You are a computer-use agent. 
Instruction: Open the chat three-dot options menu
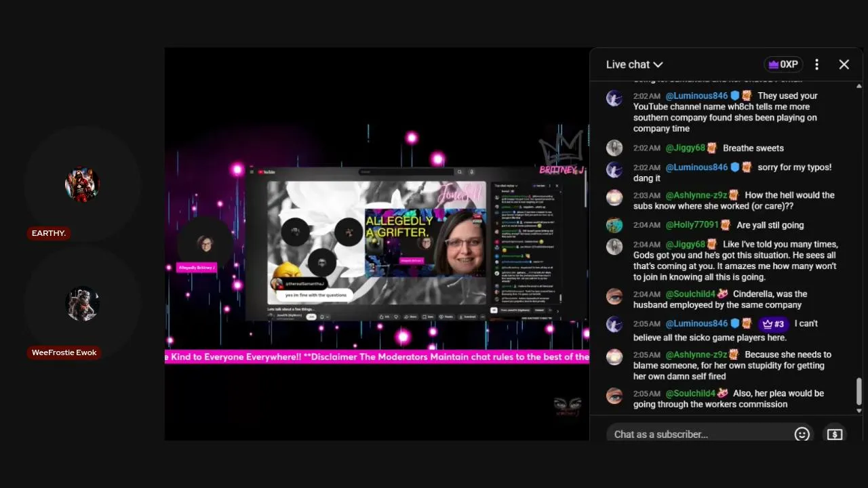(816, 64)
